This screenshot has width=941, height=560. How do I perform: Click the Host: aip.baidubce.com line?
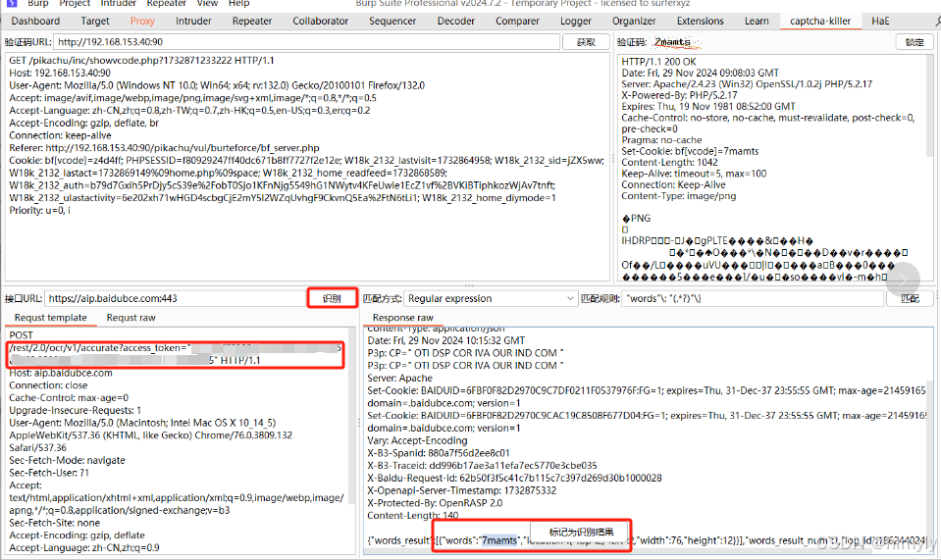61,373
